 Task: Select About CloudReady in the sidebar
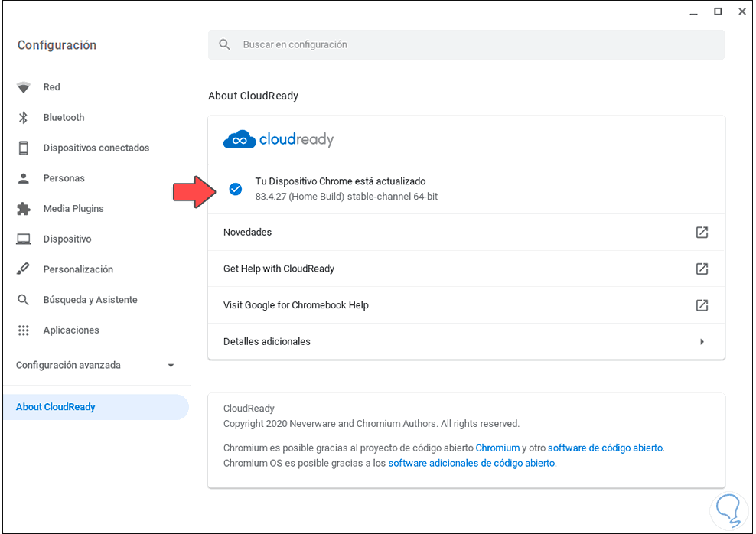[56, 407]
